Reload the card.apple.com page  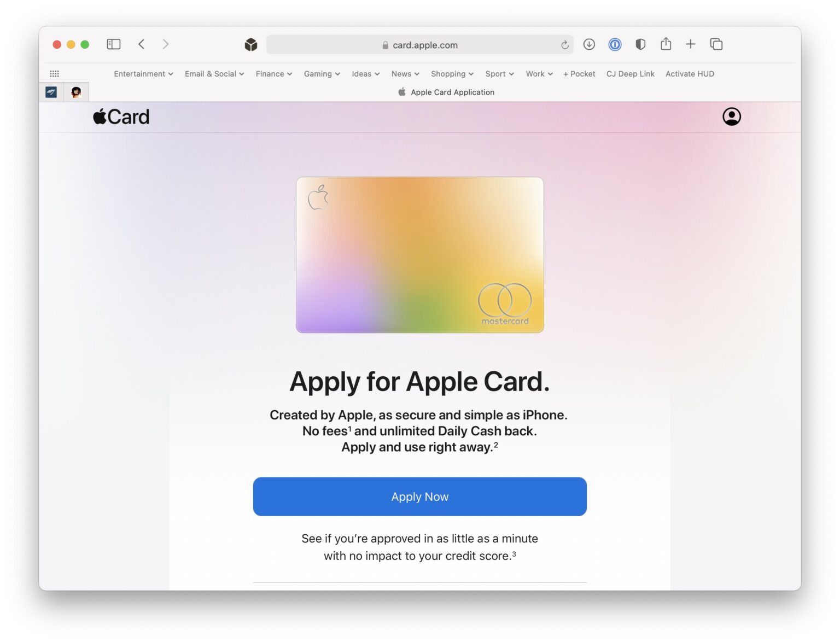[x=564, y=45]
